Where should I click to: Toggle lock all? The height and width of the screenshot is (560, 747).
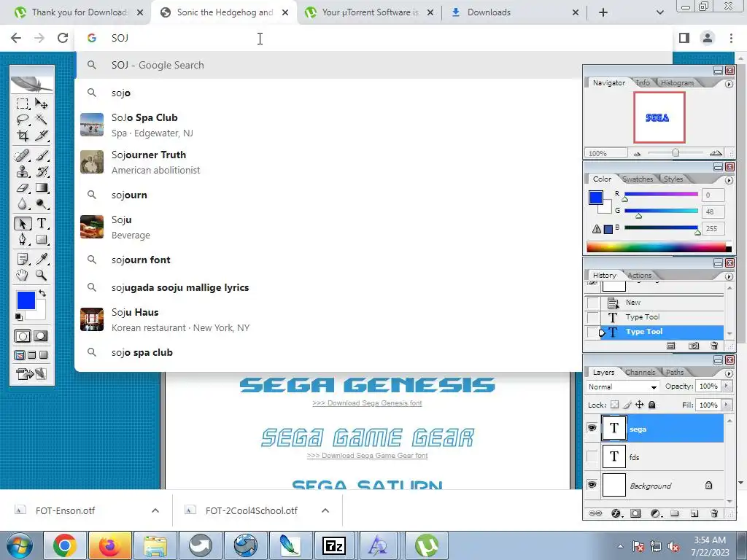point(651,405)
